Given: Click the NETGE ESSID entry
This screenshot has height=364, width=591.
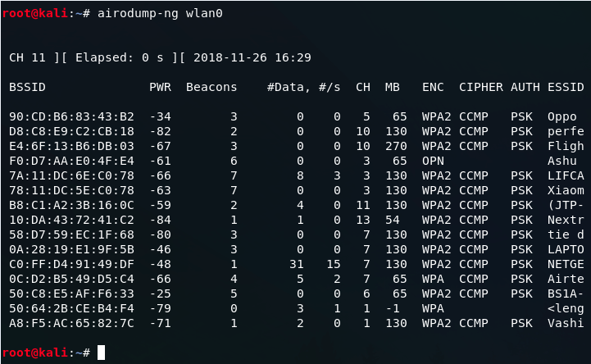Looking at the screenshot, I should pyautogui.click(x=566, y=265).
